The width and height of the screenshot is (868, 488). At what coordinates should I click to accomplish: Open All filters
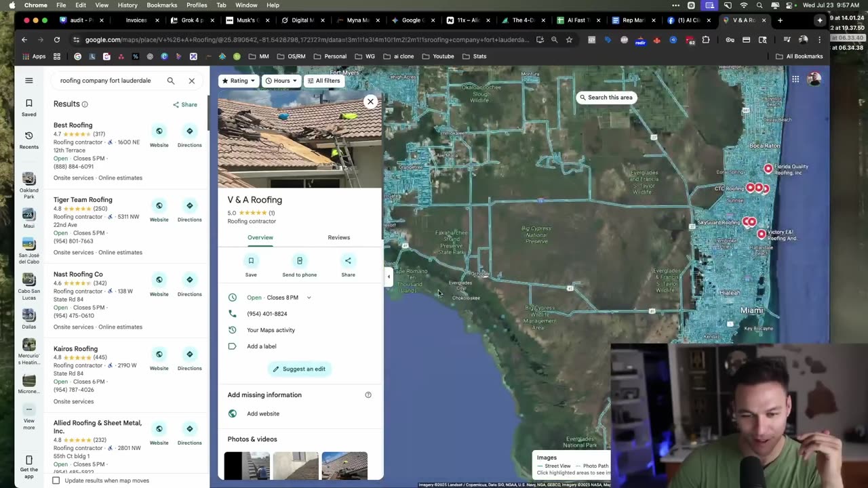point(323,81)
